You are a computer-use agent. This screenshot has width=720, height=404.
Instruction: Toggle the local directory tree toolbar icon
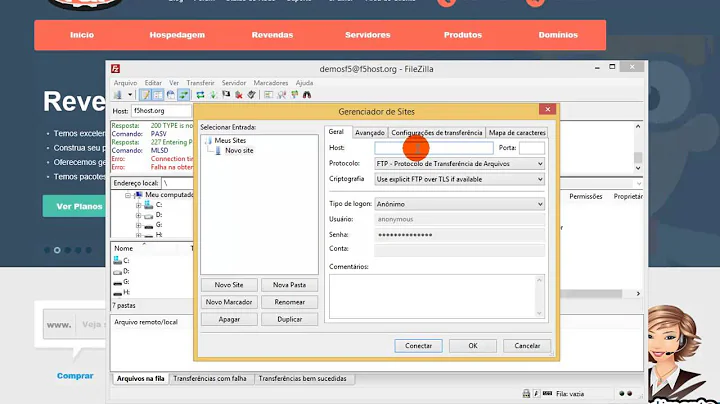point(158,95)
